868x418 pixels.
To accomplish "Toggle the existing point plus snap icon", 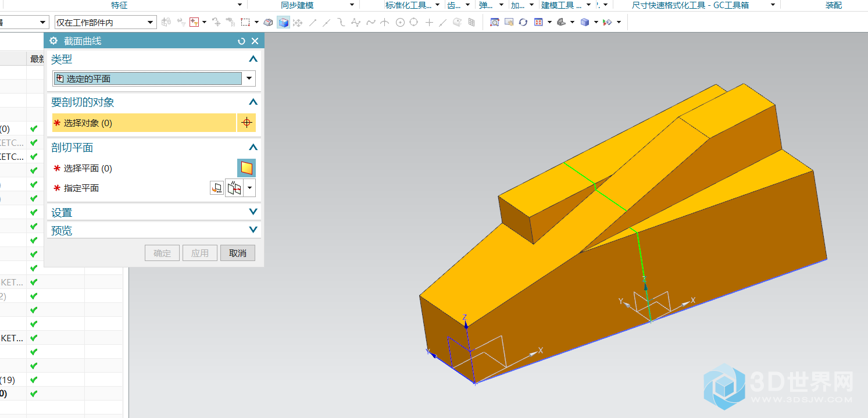I will point(429,23).
